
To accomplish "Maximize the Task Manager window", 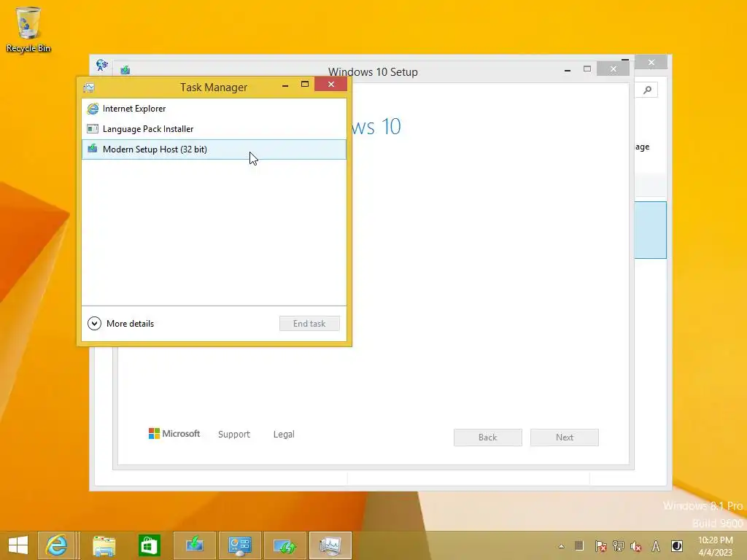I will pos(305,85).
